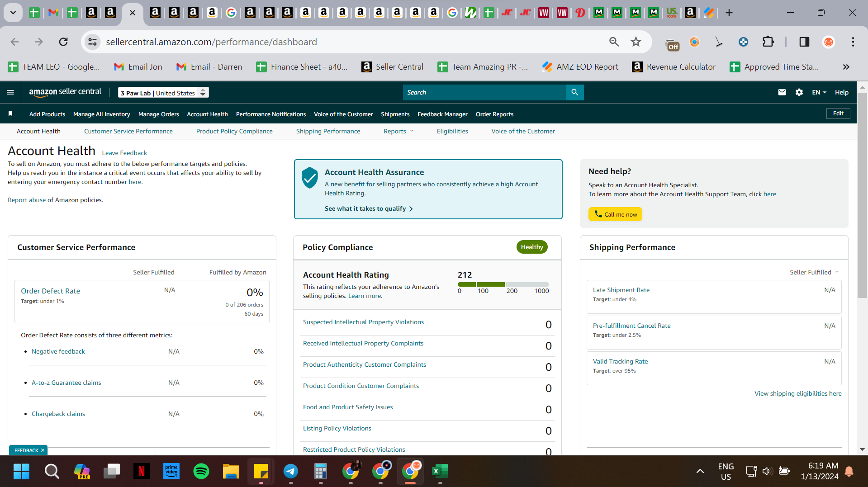Expand the Reports submenu dropdown

[398, 131]
